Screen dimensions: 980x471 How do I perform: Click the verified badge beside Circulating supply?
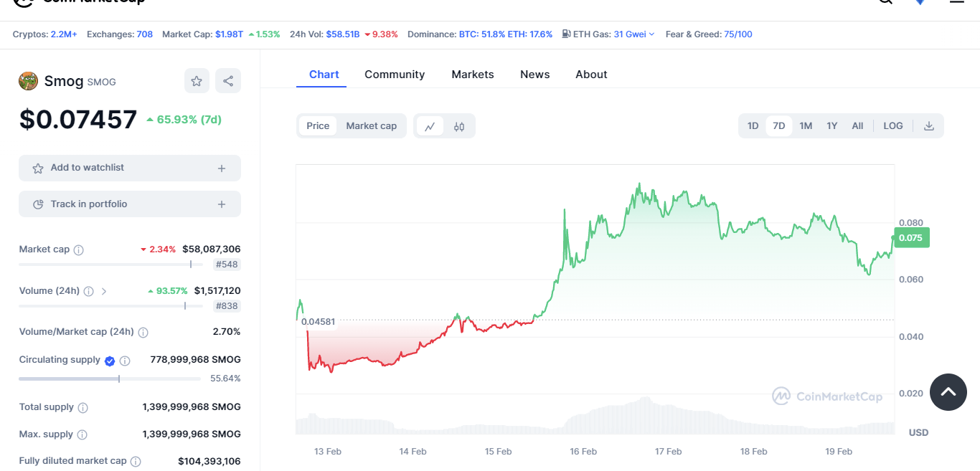pos(110,361)
